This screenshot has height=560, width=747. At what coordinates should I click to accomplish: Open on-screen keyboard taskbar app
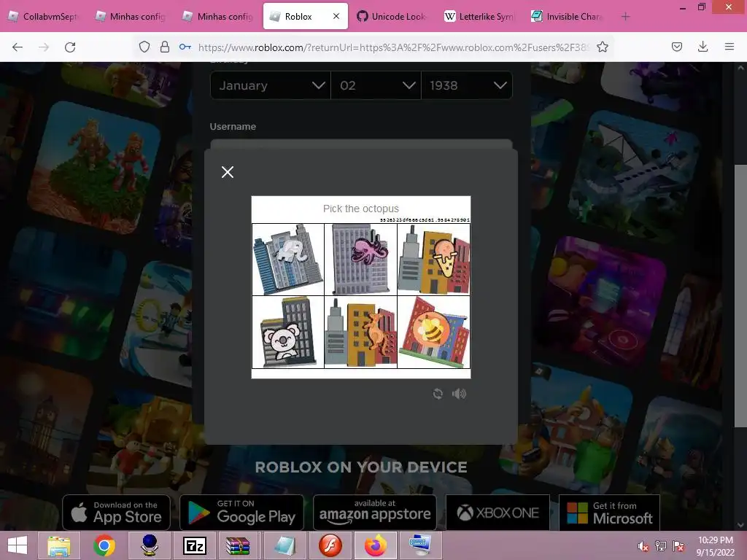point(421,545)
